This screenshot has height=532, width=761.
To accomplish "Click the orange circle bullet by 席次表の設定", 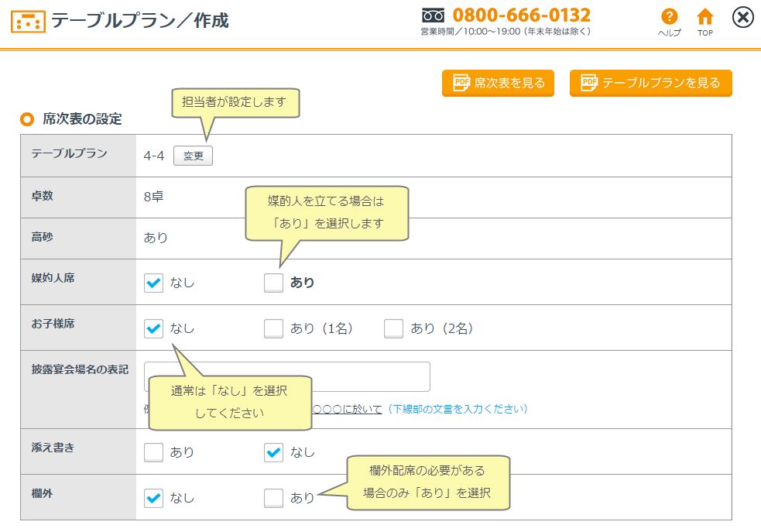I will click(x=27, y=119).
